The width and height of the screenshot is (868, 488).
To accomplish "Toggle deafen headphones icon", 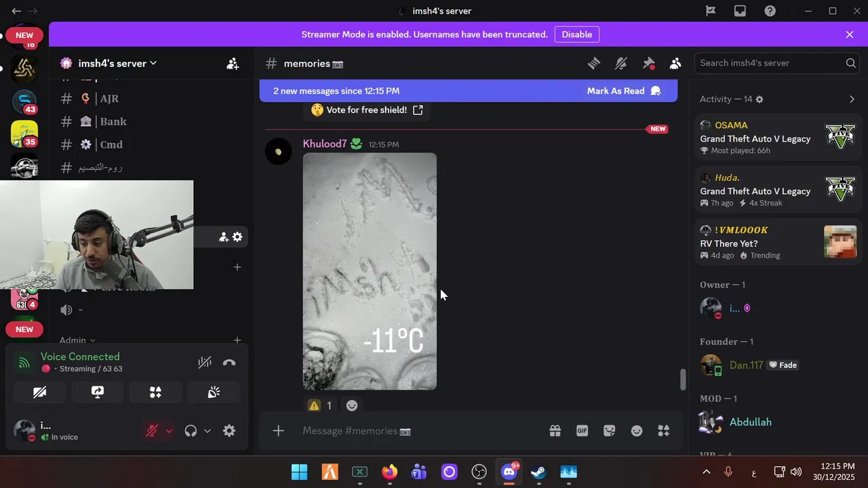I will [191, 430].
